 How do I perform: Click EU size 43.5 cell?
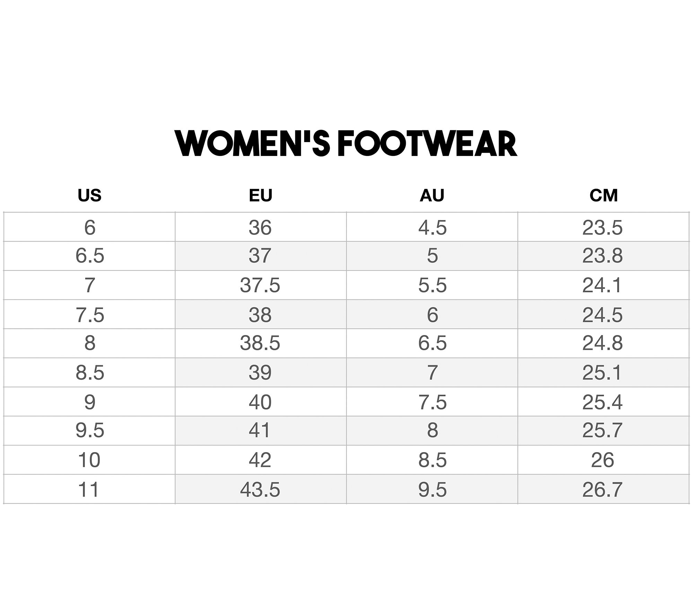[261, 489]
